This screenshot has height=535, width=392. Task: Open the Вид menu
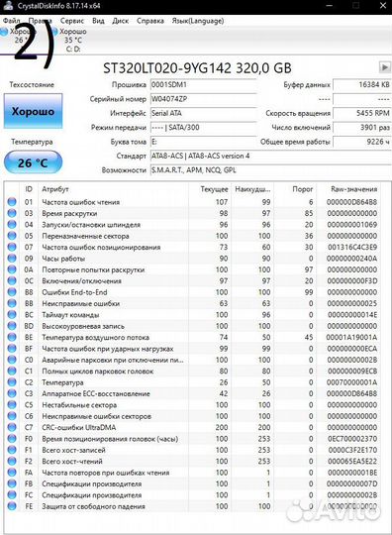click(x=98, y=21)
